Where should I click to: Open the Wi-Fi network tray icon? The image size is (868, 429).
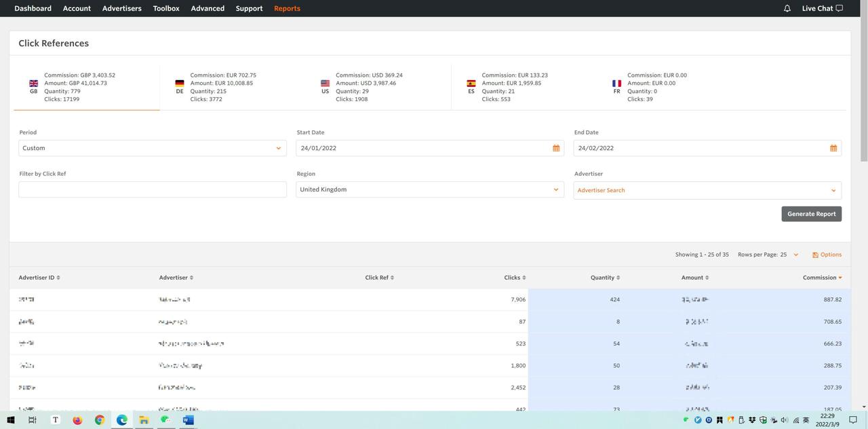[x=796, y=420]
